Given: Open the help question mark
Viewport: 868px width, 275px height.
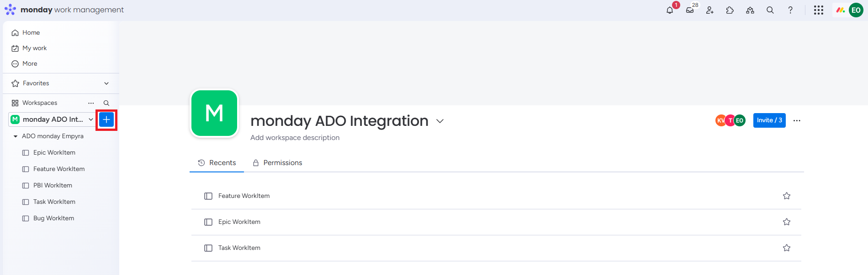Looking at the screenshot, I should [790, 10].
